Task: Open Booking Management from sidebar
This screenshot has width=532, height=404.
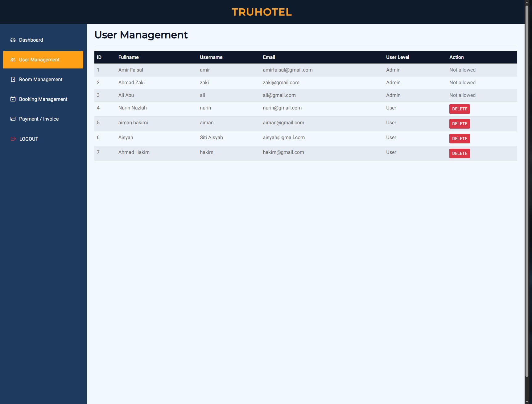Action: pos(43,99)
